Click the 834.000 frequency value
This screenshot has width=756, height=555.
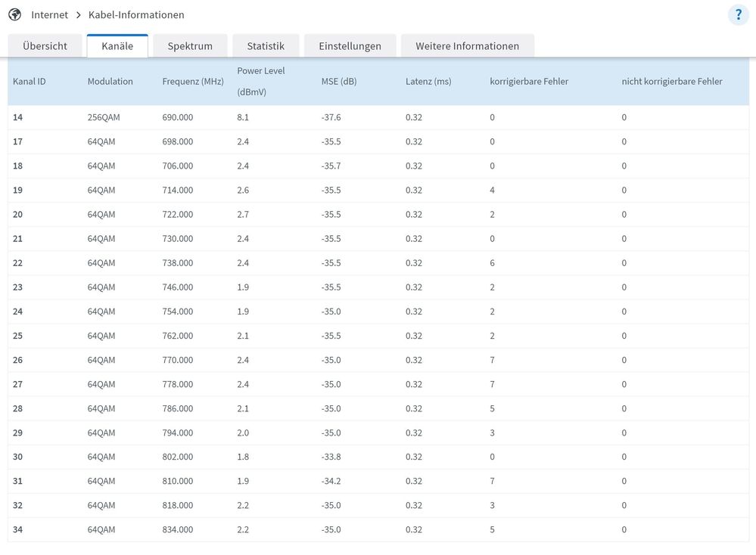click(x=177, y=529)
